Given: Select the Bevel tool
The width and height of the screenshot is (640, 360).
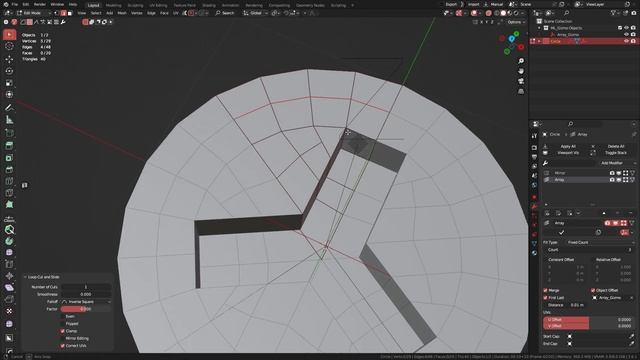Looking at the screenshot, I should pyautogui.click(x=9, y=170).
